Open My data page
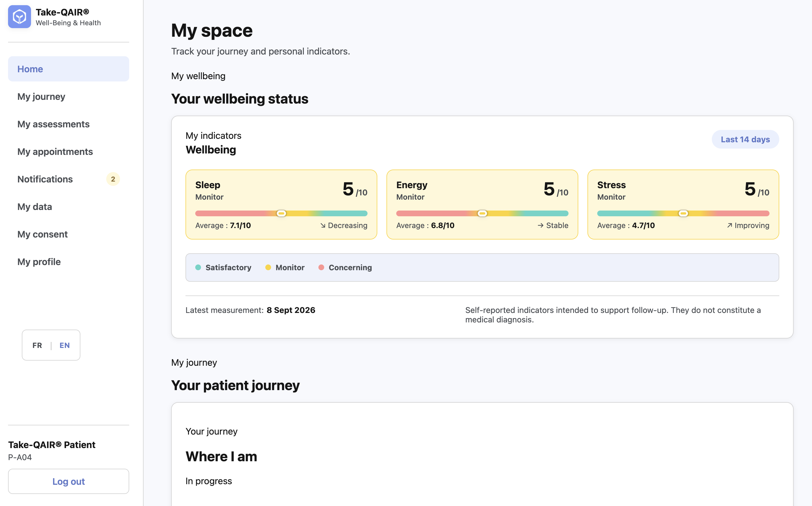The height and width of the screenshot is (506, 812). point(68,207)
